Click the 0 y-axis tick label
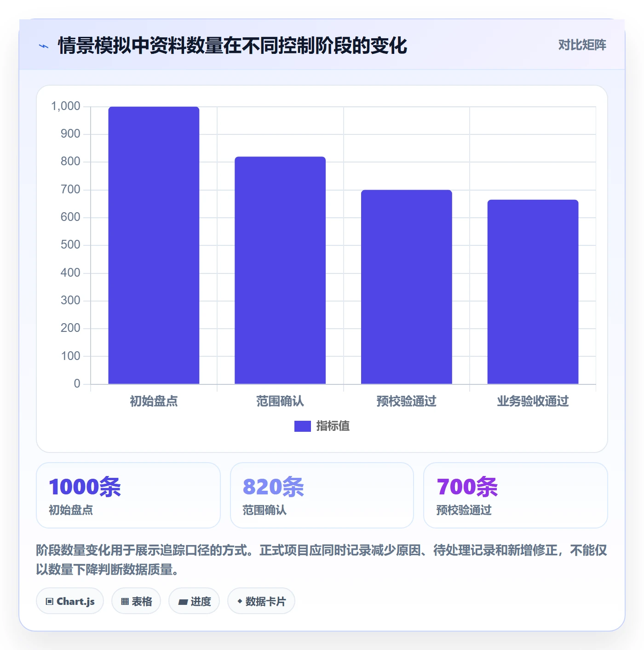644x650 pixels. (77, 384)
